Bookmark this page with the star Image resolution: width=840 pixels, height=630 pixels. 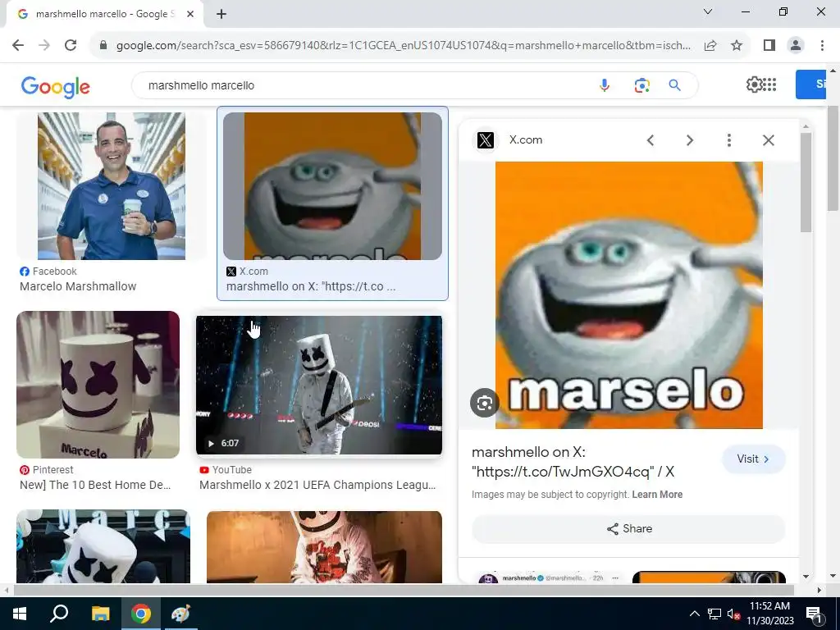click(737, 46)
